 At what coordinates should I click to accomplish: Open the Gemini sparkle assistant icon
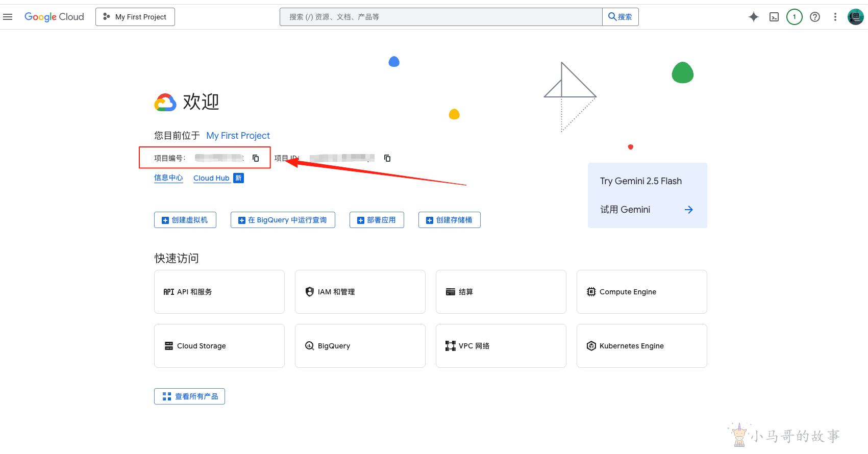click(754, 17)
